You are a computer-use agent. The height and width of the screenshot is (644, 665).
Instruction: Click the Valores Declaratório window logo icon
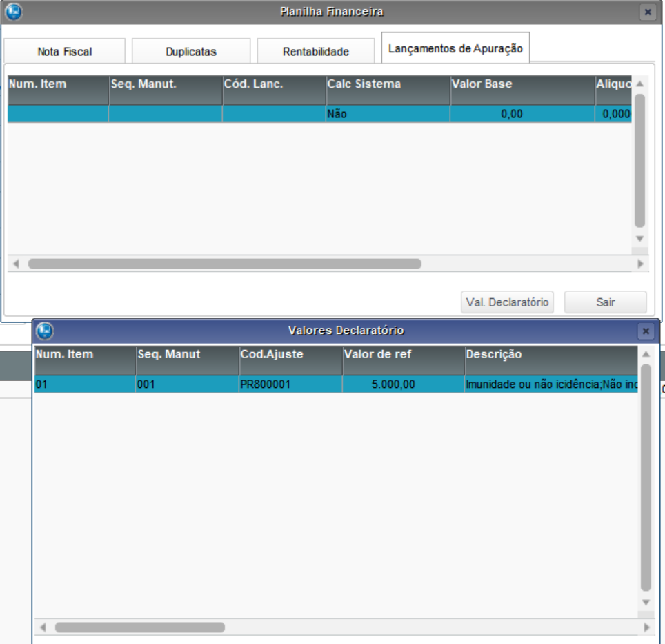45,331
